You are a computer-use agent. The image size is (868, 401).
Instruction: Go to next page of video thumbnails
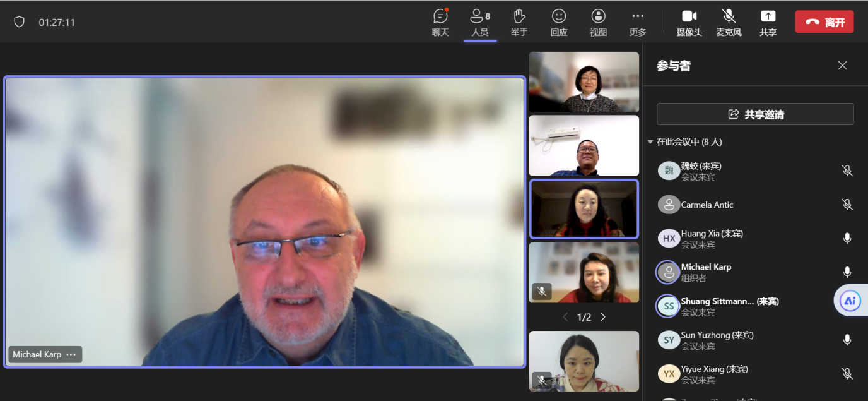[x=603, y=317]
